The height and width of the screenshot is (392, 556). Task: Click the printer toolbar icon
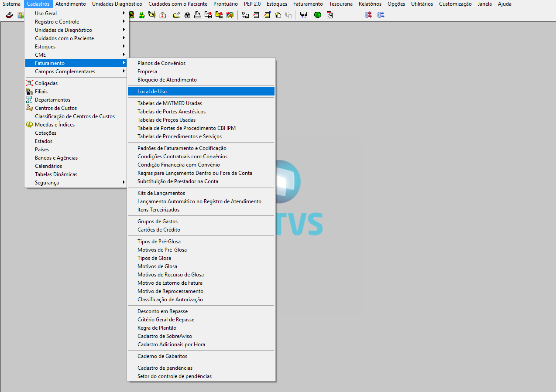197,15
